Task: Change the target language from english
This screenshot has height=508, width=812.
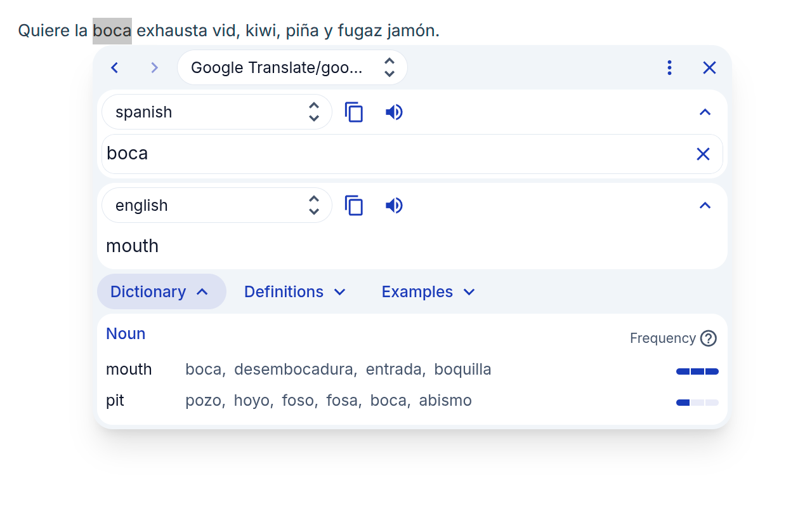Action: [217, 206]
